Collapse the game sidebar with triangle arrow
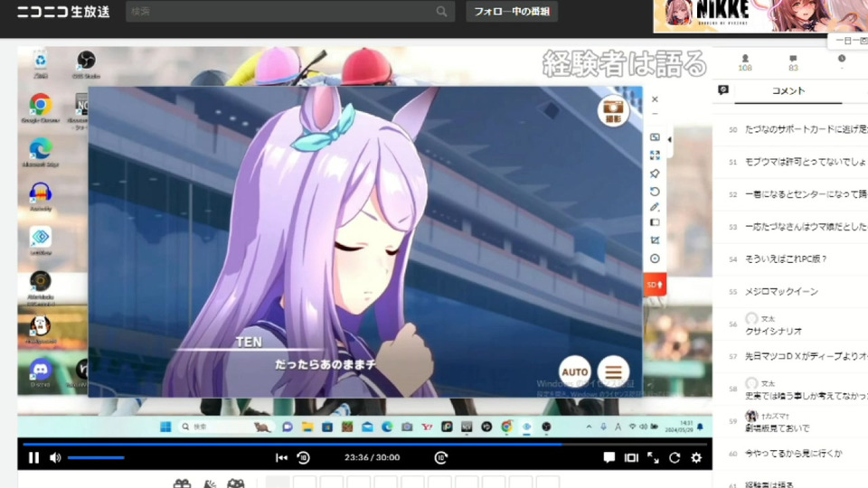 [x=669, y=139]
